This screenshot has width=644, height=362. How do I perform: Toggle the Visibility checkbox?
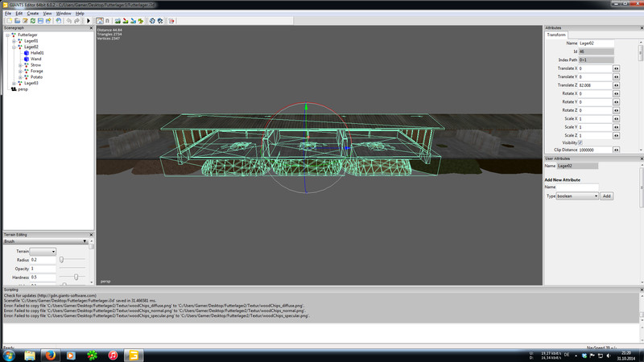pos(581,142)
